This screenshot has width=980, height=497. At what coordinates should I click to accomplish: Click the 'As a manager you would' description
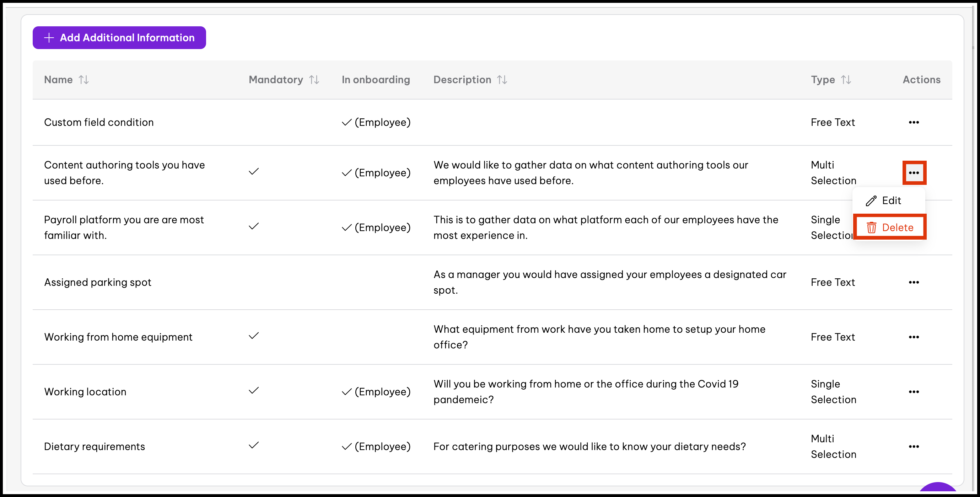610,282
